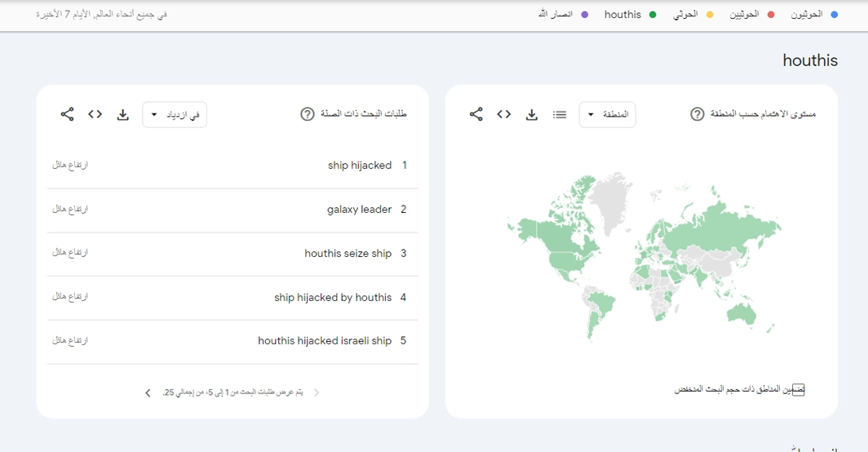868x452 pixels.
Task: Click Australia on the world map
Action: click(x=741, y=314)
